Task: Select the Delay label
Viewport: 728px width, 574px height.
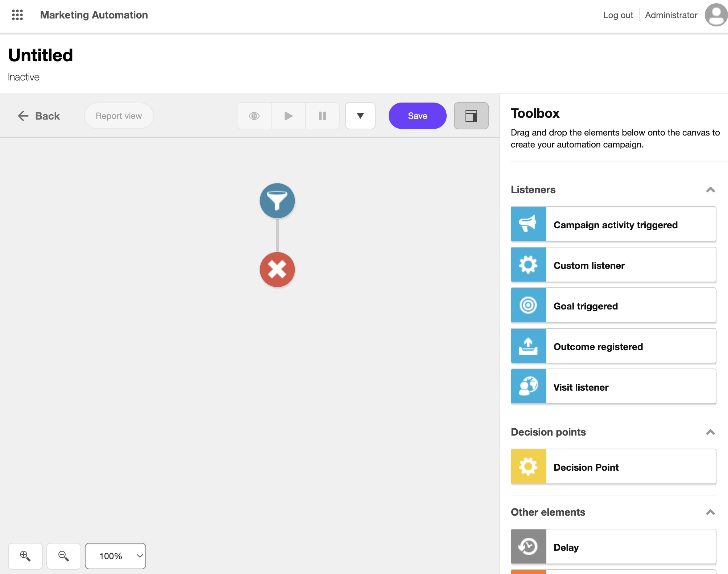Action: click(x=566, y=548)
